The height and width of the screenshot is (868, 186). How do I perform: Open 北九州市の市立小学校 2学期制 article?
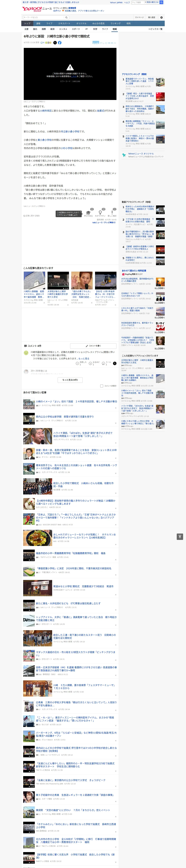point(76,840)
